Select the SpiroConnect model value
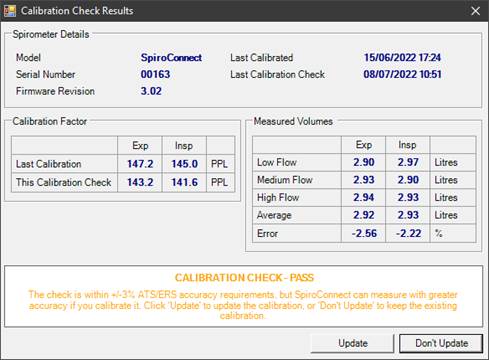The image size is (489, 360). point(171,57)
